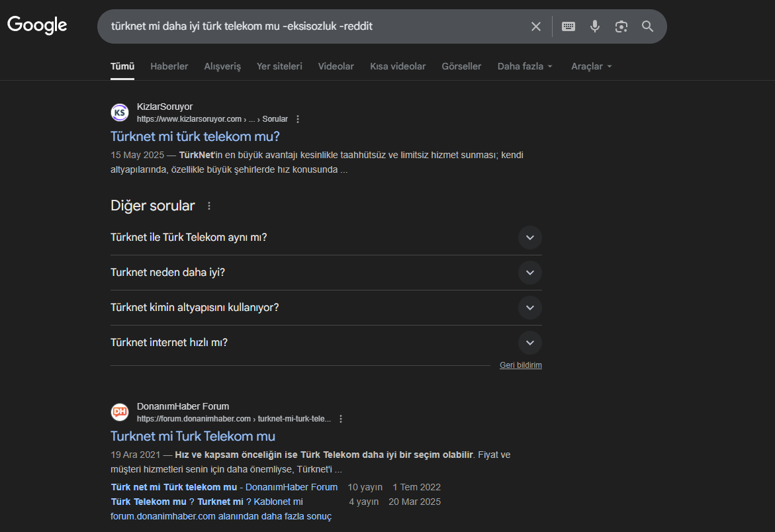Click the '15 May 2025' snippet date
Viewport: 775px width, 532px height.
pyautogui.click(x=138, y=155)
